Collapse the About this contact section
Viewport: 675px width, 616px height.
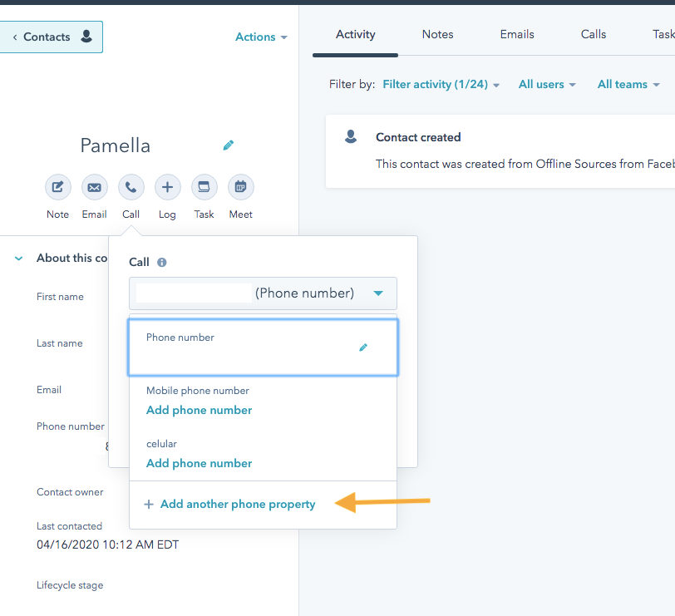point(18,258)
